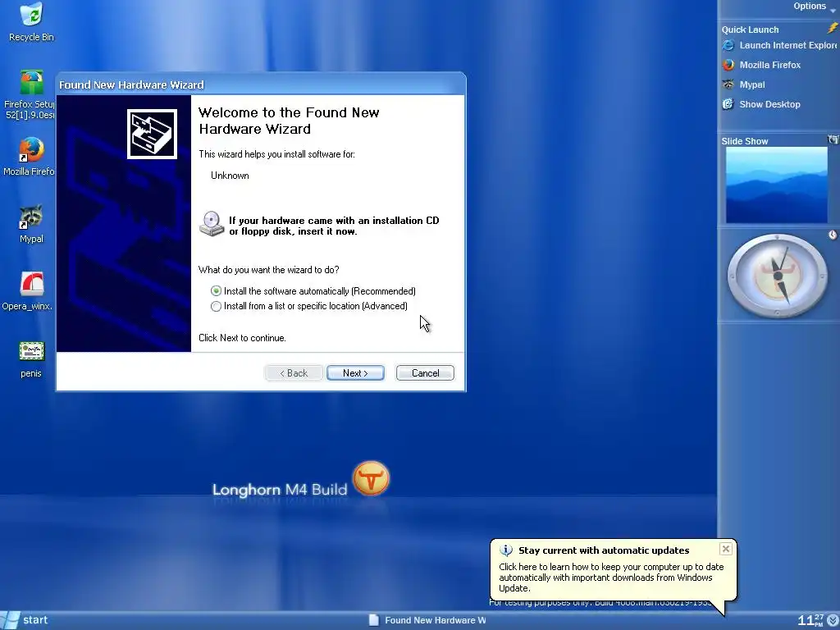Click the Quick Launch header in sidebar
The image size is (840, 630).
click(x=750, y=30)
